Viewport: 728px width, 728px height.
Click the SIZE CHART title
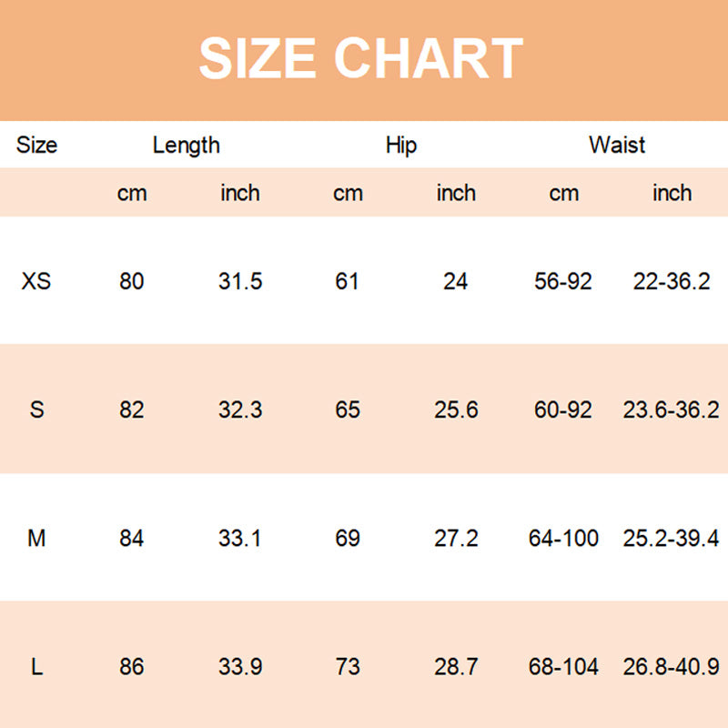click(x=361, y=58)
